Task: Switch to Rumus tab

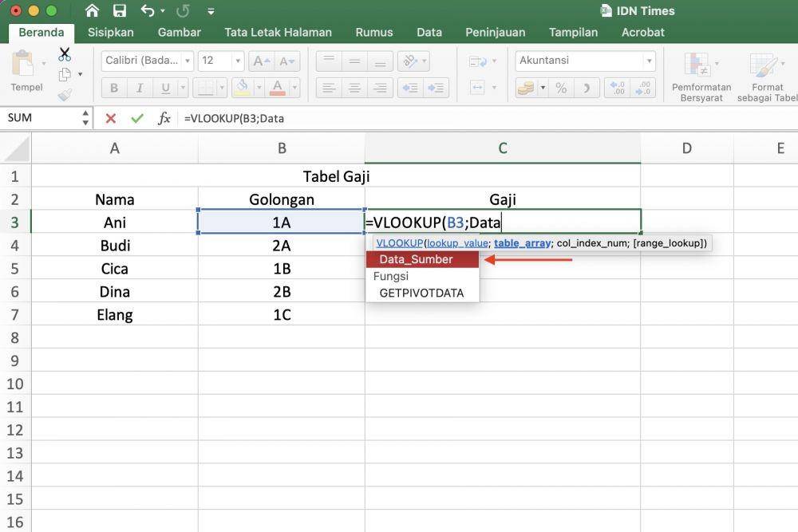Action: 374,33
